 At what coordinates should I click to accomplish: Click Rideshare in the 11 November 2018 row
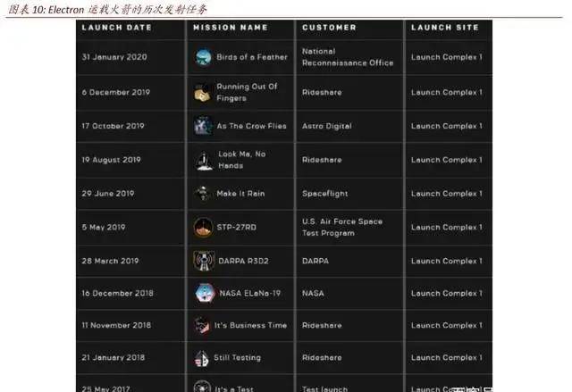coord(322,325)
